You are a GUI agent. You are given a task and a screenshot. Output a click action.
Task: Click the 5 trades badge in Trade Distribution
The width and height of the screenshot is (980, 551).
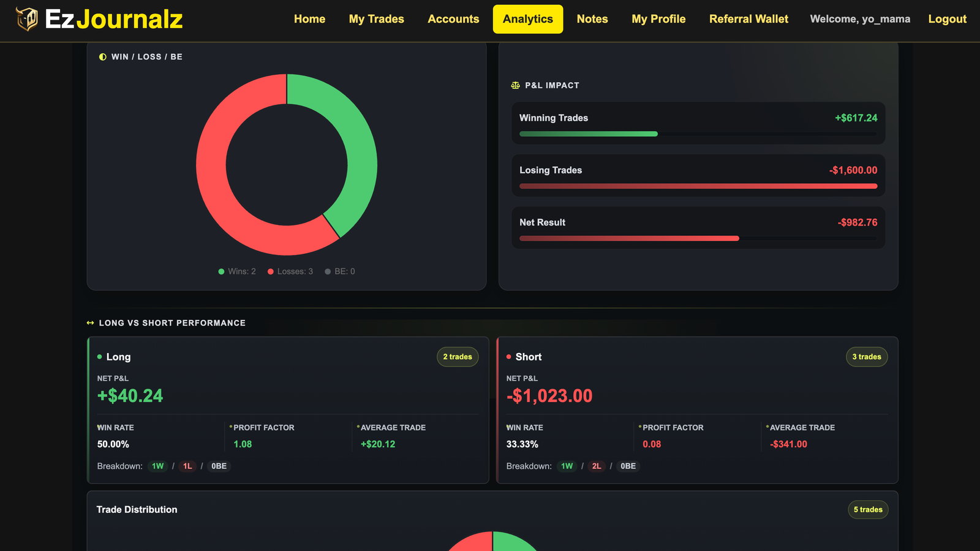tap(868, 509)
